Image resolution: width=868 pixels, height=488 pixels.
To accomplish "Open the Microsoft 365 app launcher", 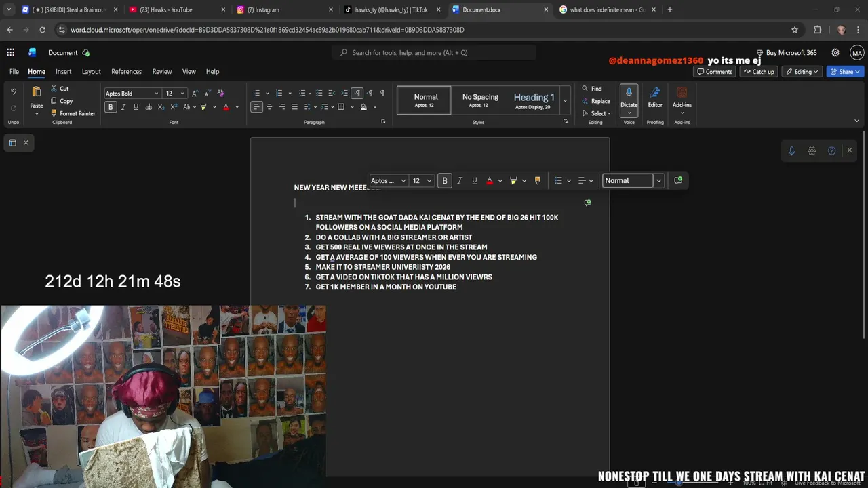I will pos(10,52).
